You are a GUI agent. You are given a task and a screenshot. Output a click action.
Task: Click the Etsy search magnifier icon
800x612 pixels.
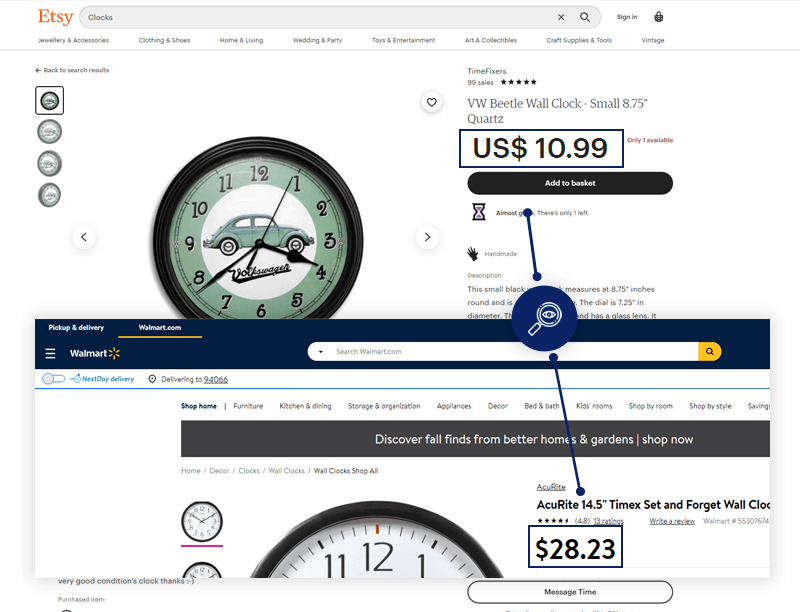(586, 17)
